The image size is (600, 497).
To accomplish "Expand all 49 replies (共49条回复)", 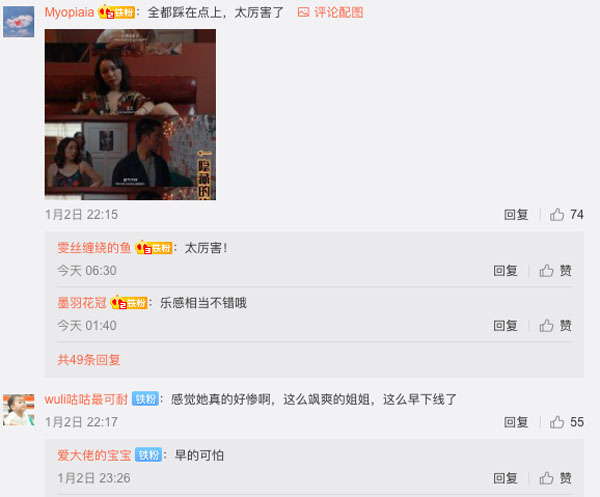I will (x=89, y=360).
